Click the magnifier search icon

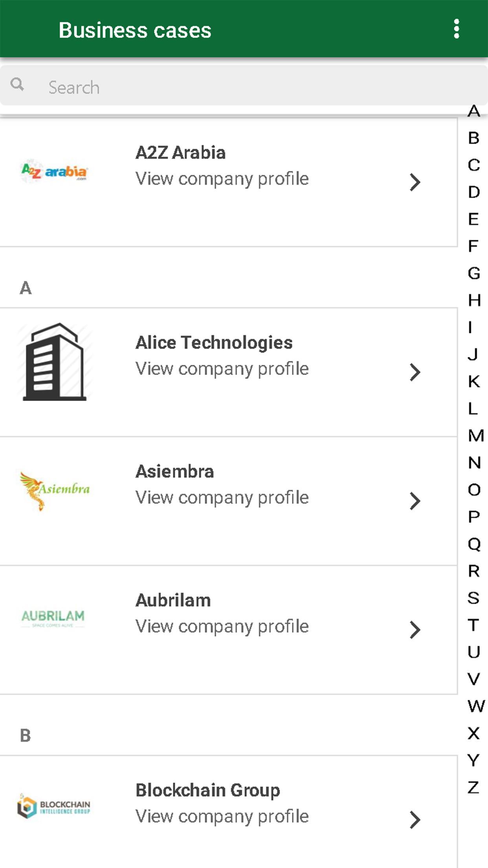[17, 84]
